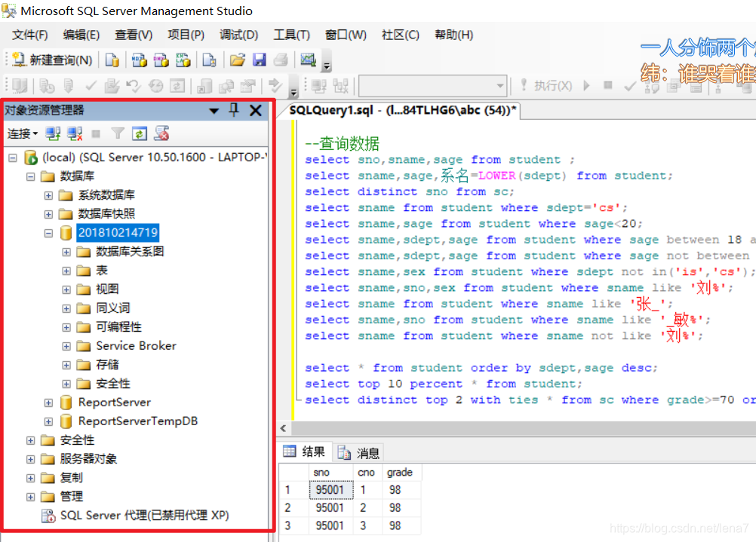Open the Edit (编辑) menu
The image size is (756, 542).
81,35
